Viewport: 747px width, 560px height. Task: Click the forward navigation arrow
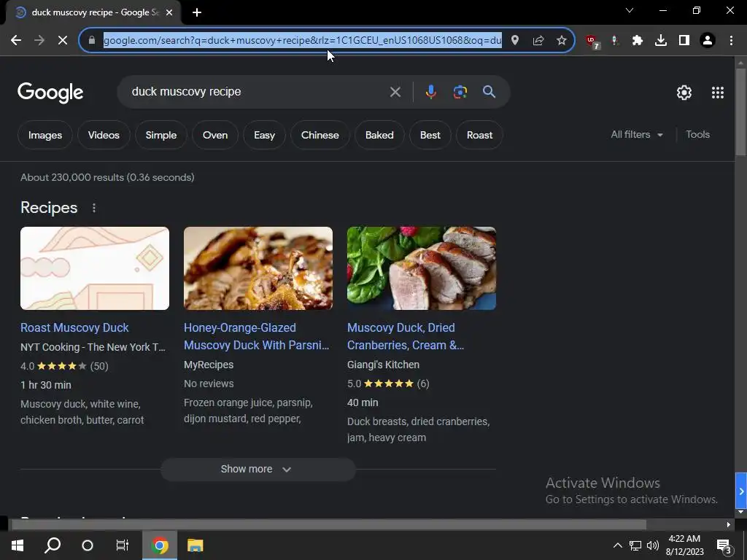point(39,41)
